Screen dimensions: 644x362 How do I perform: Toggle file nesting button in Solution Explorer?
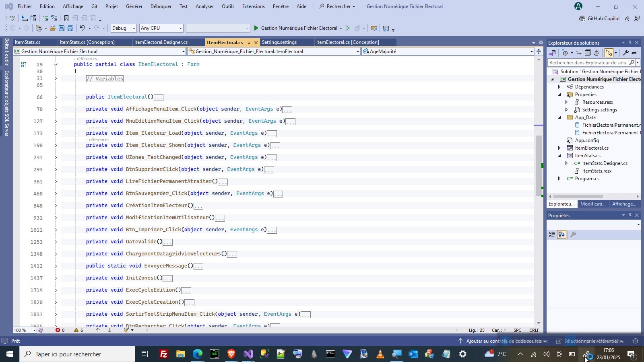pos(609,53)
